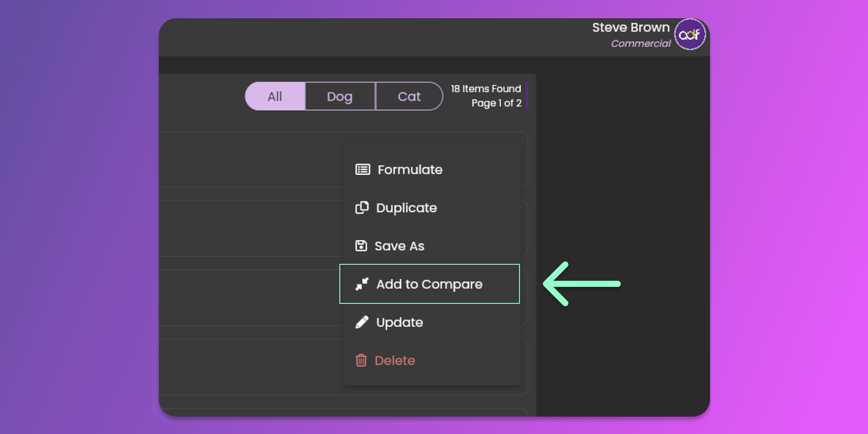Click the red Delete trash icon
Screen dimensions: 868x434
361,361
